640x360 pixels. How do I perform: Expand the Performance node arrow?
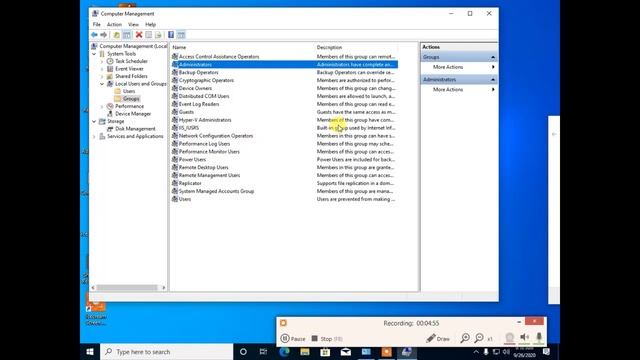pos(102,106)
